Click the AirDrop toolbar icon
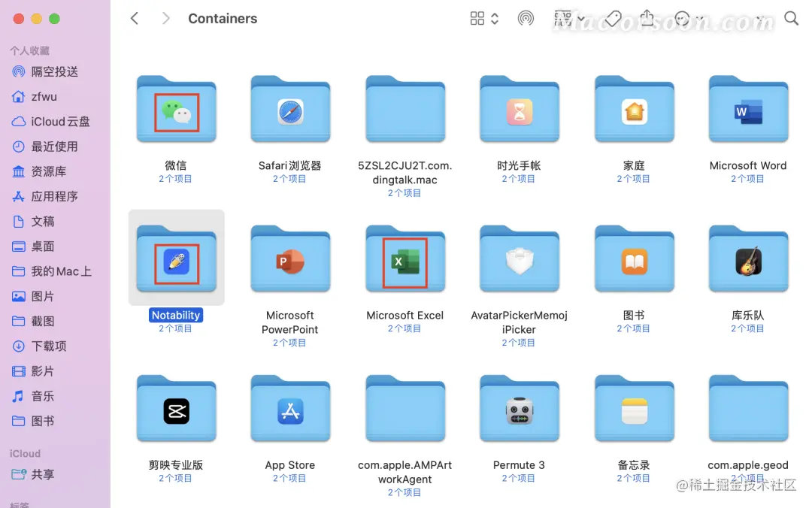Image resolution: width=812 pixels, height=508 pixels. pyautogui.click(x=526, y=19)
